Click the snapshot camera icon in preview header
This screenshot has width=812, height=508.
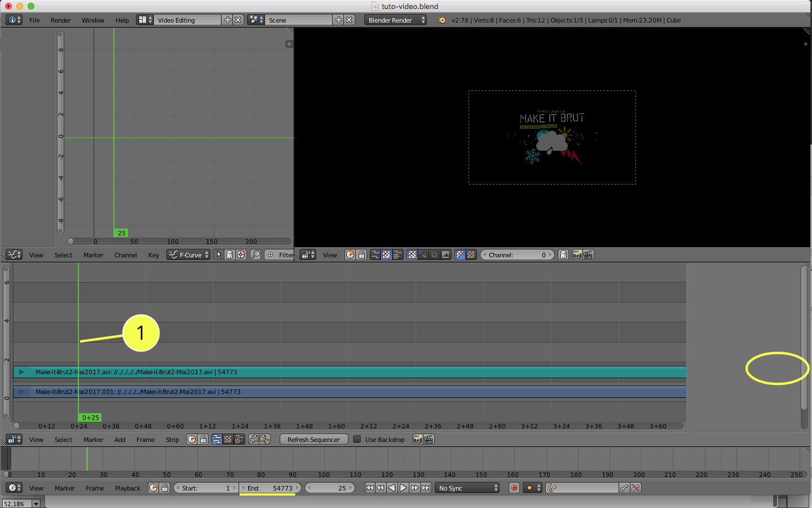pyautogui.click(x=576, y=255)
